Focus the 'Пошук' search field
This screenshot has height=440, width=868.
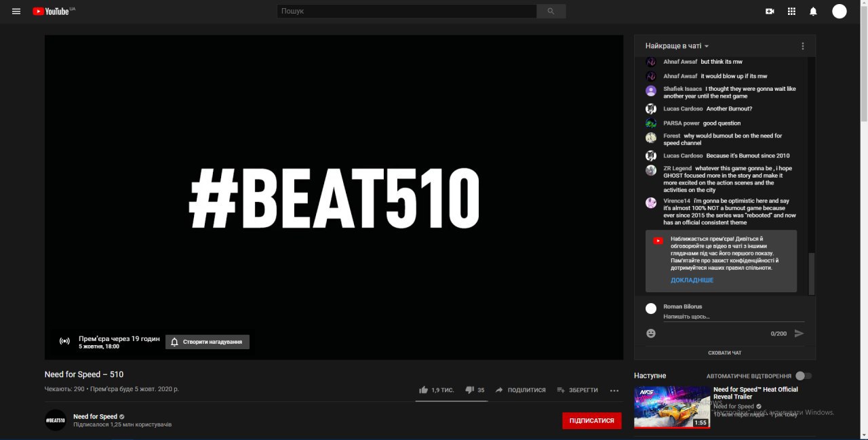tap(407, 12)
